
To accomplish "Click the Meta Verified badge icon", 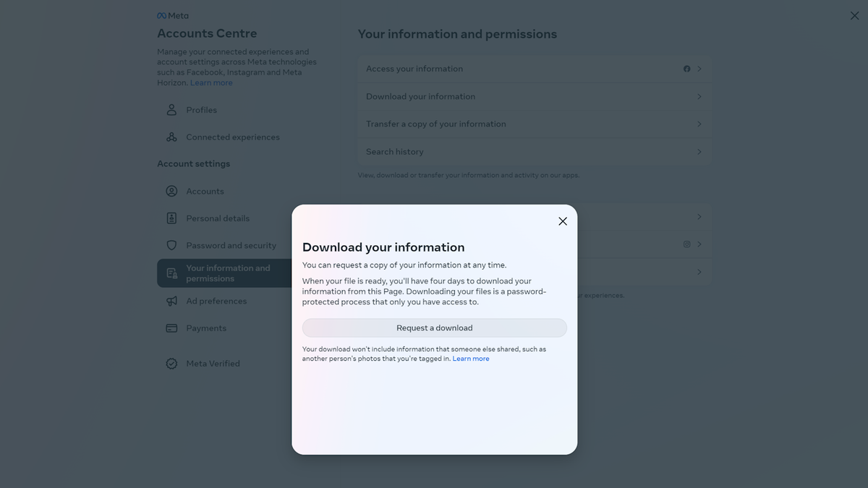I will [171, 364].
